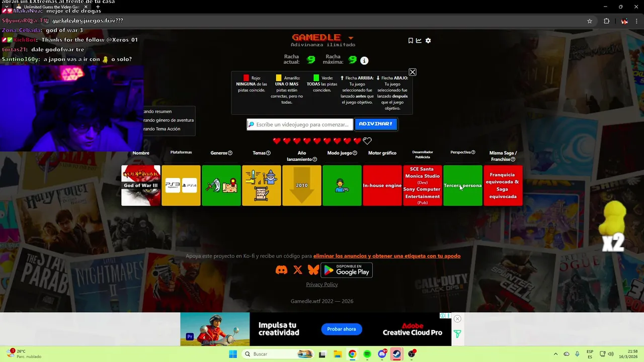The image size is (644, 362).
Task: Open the ESP language switcher
Action: (x=590, y=354)
